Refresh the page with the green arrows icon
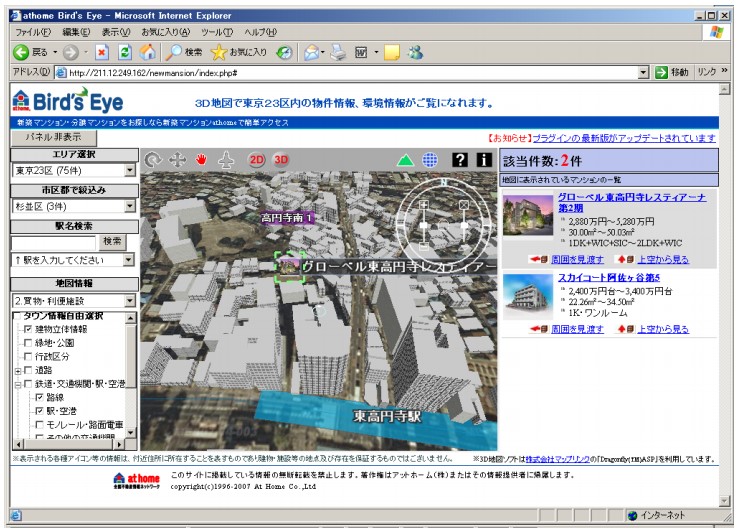Viewport: 739px width, 531px height. (124, 52)
